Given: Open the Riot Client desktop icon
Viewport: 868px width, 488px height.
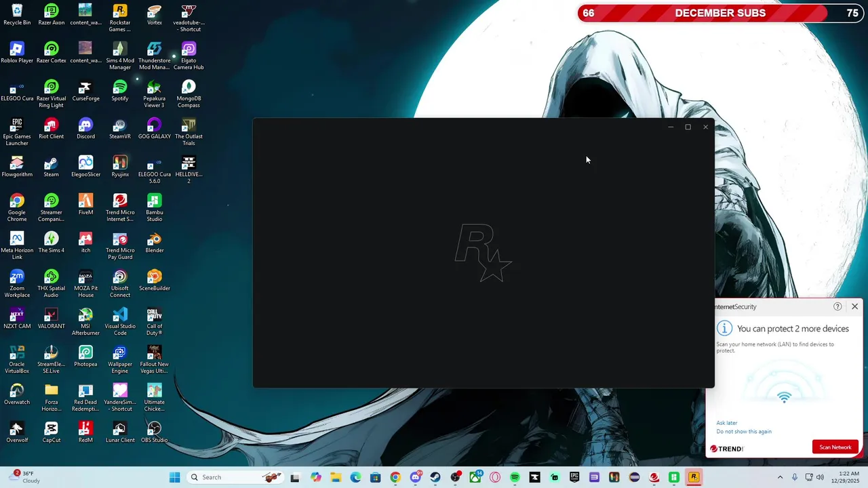Looking at the screenshot, I should [51, 128].
